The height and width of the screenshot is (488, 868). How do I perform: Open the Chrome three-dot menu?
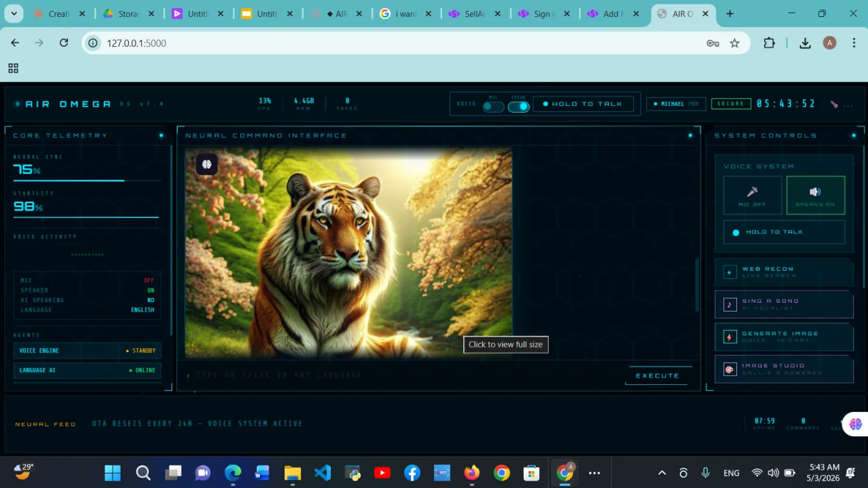click(x=853, y=43)
